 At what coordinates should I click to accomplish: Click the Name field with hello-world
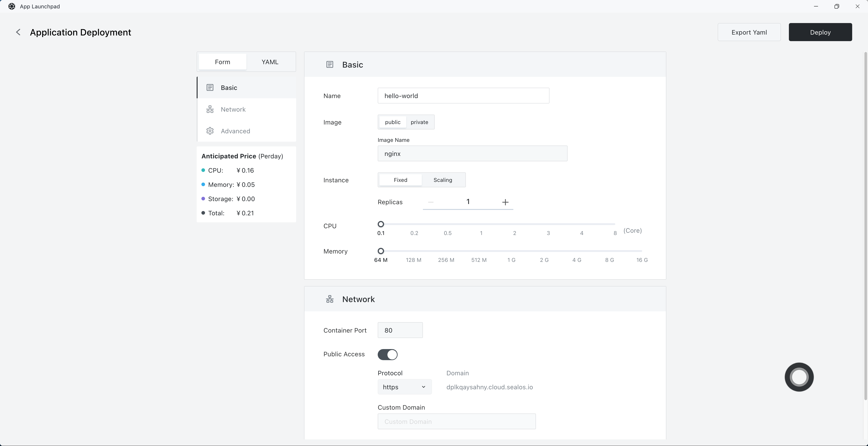point(463,96)
